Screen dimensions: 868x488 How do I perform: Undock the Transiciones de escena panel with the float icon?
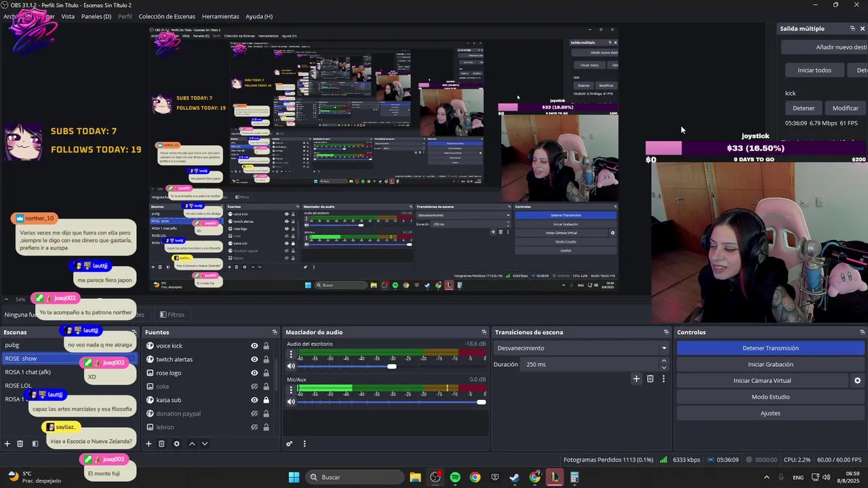(666, 332)
